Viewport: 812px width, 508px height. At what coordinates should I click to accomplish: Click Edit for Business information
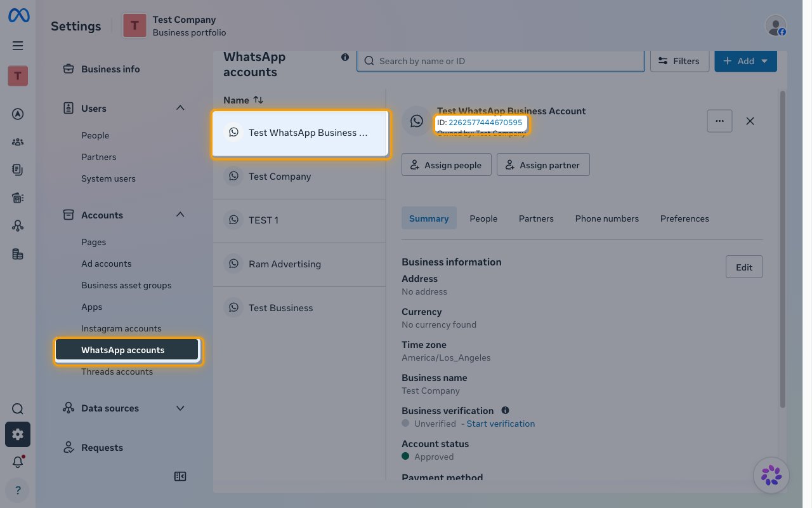[x=744, y=267]
